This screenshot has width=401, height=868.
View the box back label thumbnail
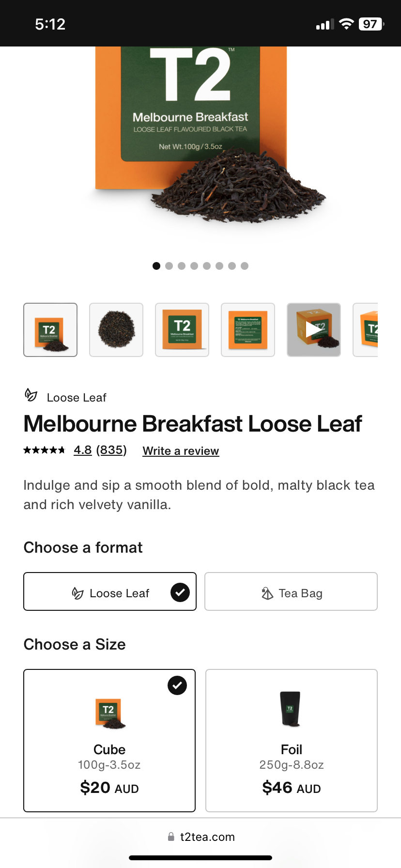tap(248, 330)
